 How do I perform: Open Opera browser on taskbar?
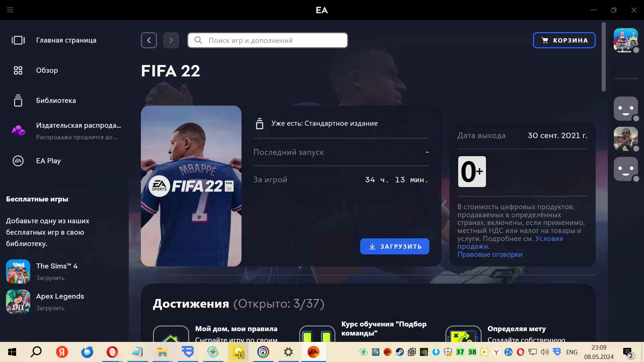point(112,352)
